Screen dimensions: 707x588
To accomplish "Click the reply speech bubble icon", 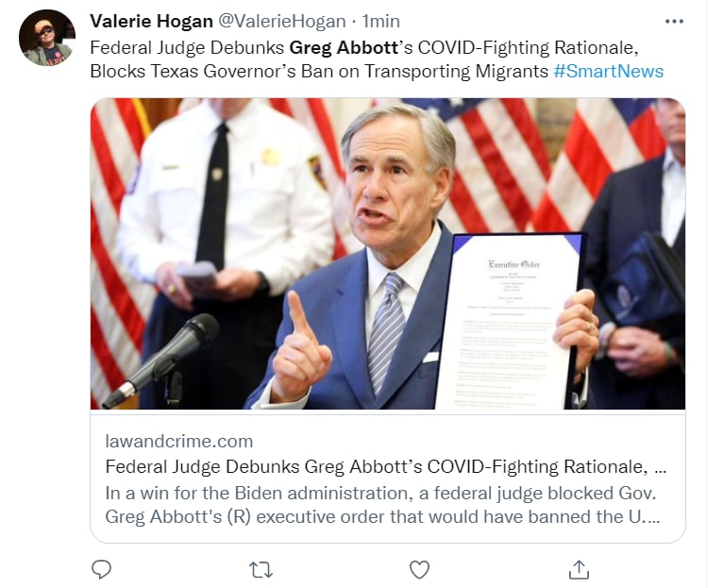I will [x=102, y=569].
